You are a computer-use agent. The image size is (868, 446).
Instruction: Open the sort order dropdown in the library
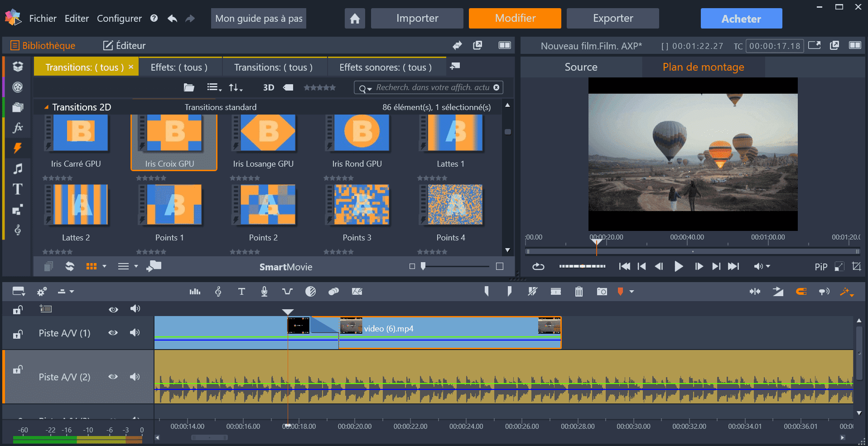pos(235,87)
